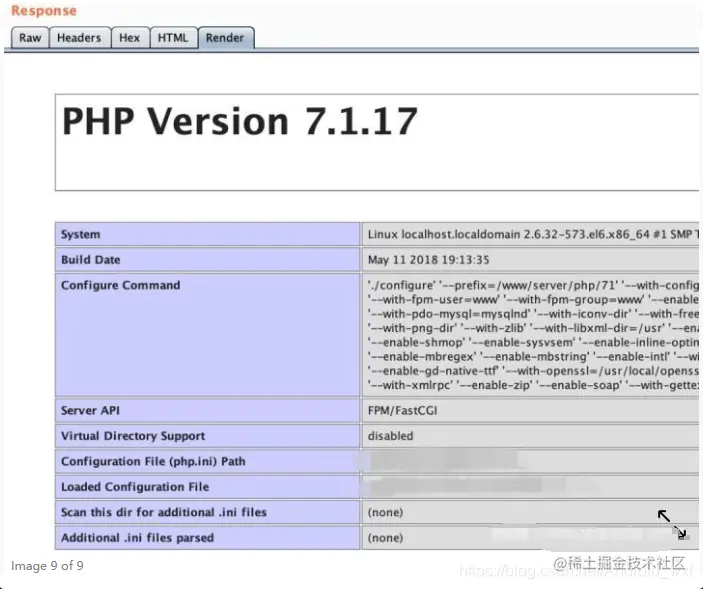Open the Headers tab
The height and width of the screenshot is (589, 703).
pyautogui.click(x=79, y=38)
